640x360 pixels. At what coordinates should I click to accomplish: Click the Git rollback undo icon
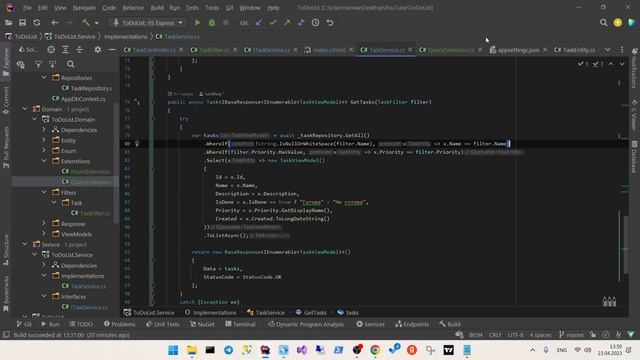(x=330, y=23)
